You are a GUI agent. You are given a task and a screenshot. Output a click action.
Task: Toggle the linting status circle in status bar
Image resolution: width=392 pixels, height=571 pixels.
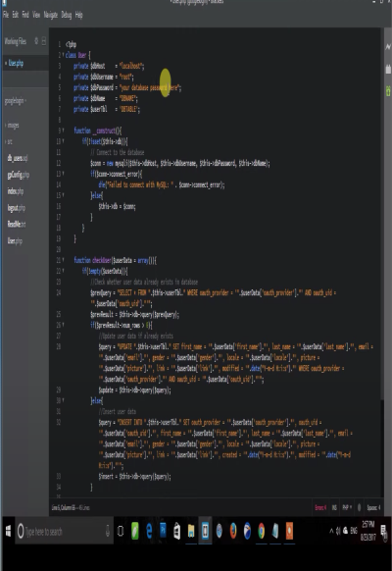(360, 507)
